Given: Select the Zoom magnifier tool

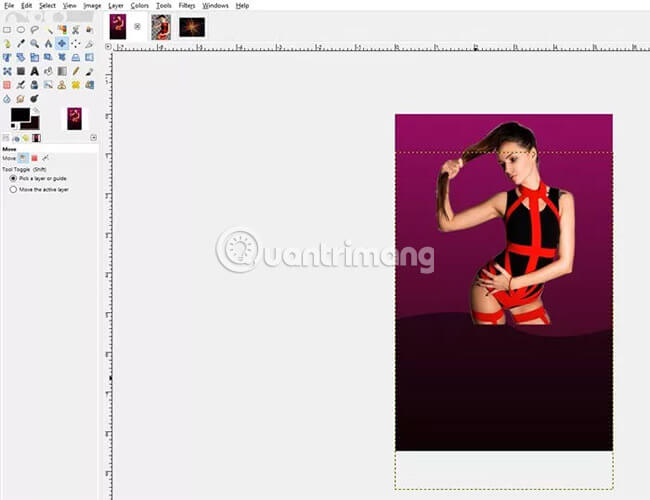Looking at the screenshot, I should [34, 44].
